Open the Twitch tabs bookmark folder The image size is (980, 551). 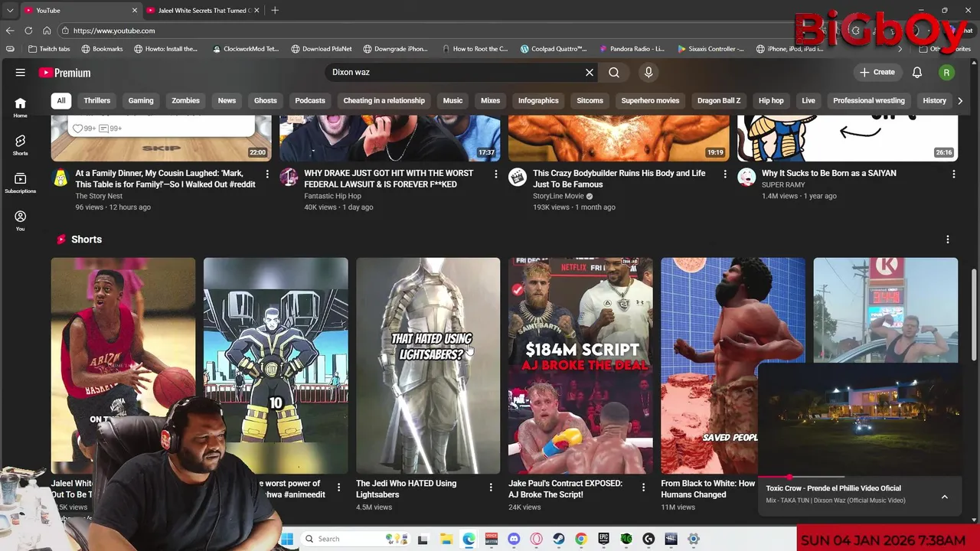click(49, 48)
